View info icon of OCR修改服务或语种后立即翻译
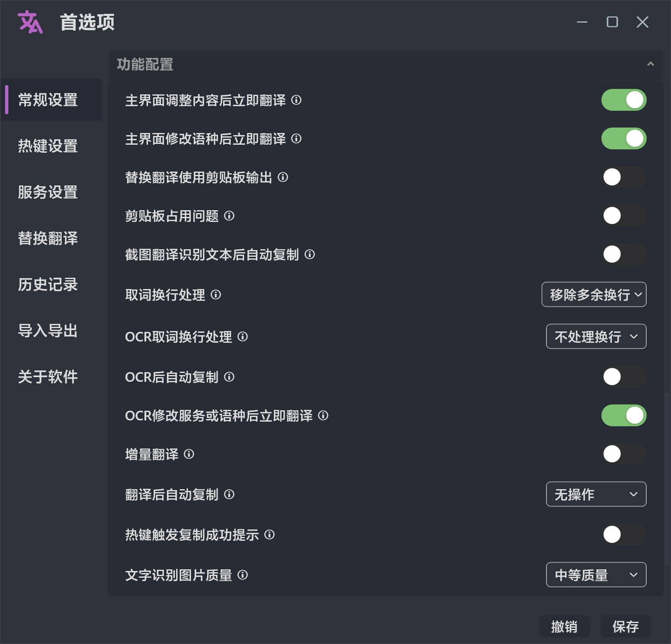The width and height of the screenshot is (671, 644). pos(323,416)
